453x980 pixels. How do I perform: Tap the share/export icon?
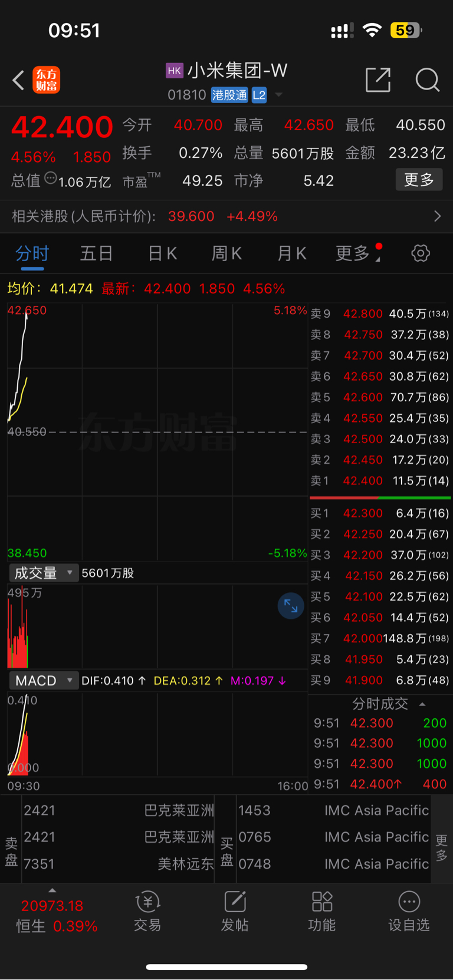378,80
